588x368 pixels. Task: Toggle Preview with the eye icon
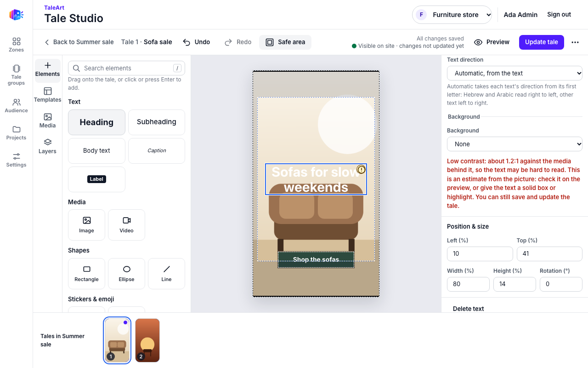492,42
